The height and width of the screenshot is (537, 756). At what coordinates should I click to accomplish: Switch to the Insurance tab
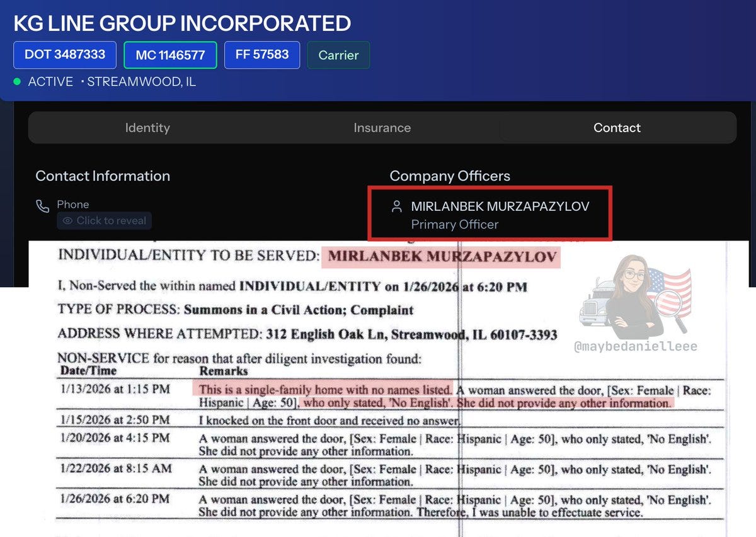[x=382, y=128]
